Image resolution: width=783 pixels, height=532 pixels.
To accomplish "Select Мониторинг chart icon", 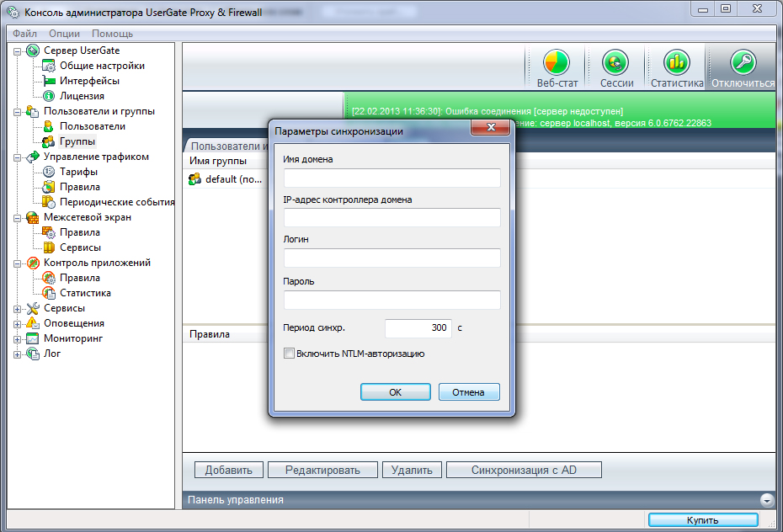I will click(x=33, y=338).
